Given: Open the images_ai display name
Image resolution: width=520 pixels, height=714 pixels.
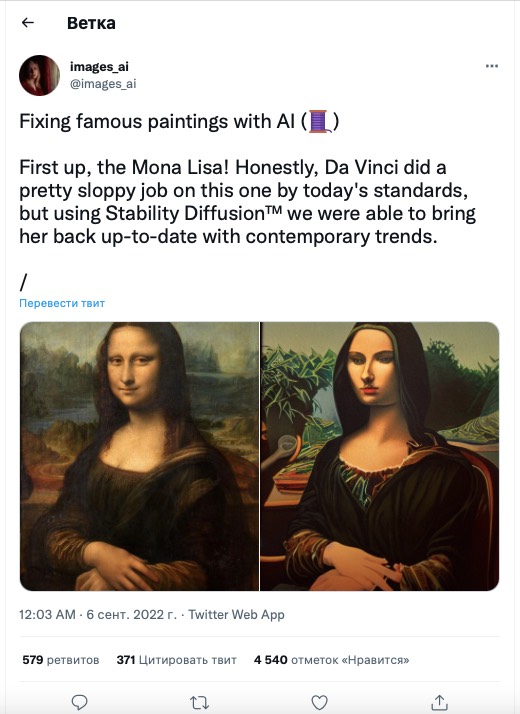Looking at the screenshot, I should pyautogui.click(x=99, y=66).
